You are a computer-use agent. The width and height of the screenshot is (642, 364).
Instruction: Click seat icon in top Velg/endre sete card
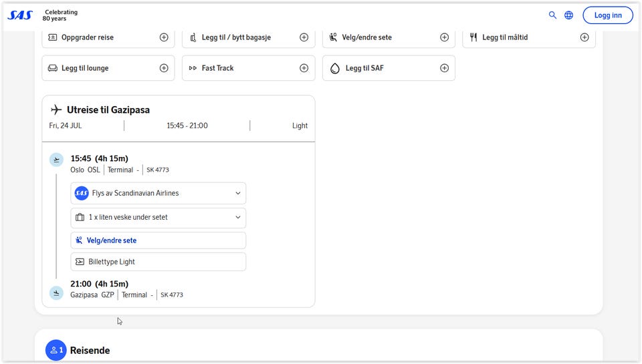click(333, 37)
